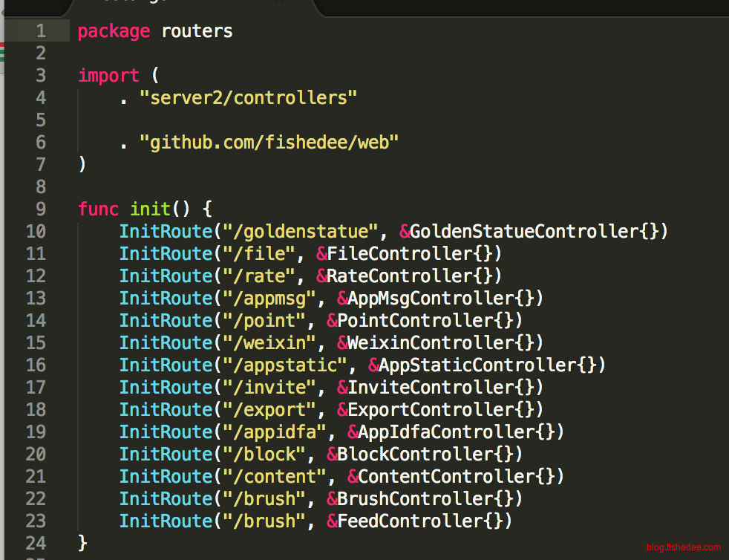
Task: Click the func keyword on line 9
Action: [98, 209]
